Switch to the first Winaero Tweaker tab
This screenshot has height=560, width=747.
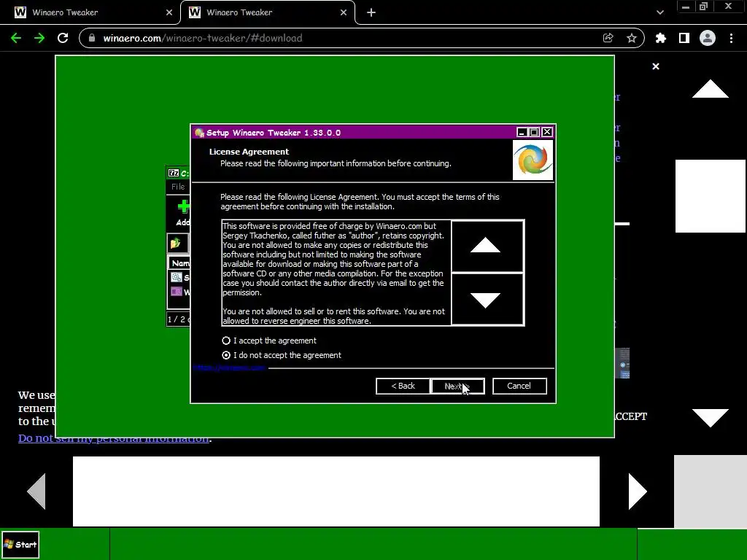tap(90, 12)
